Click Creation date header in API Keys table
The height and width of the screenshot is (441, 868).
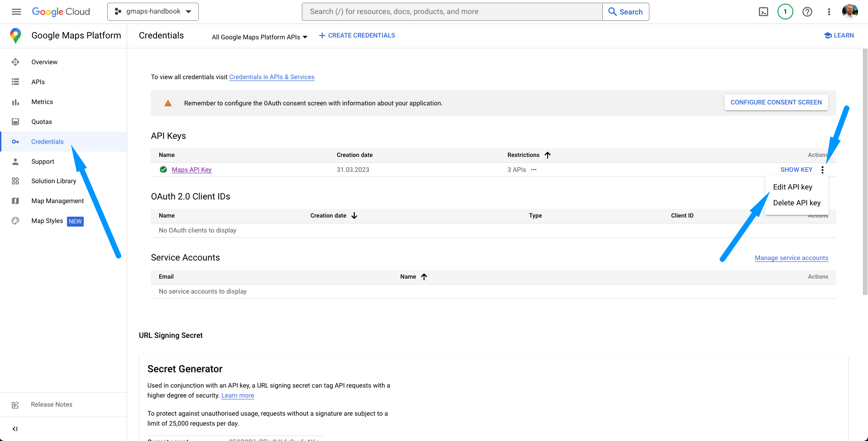pyautogui.click(x=354, y=155)
